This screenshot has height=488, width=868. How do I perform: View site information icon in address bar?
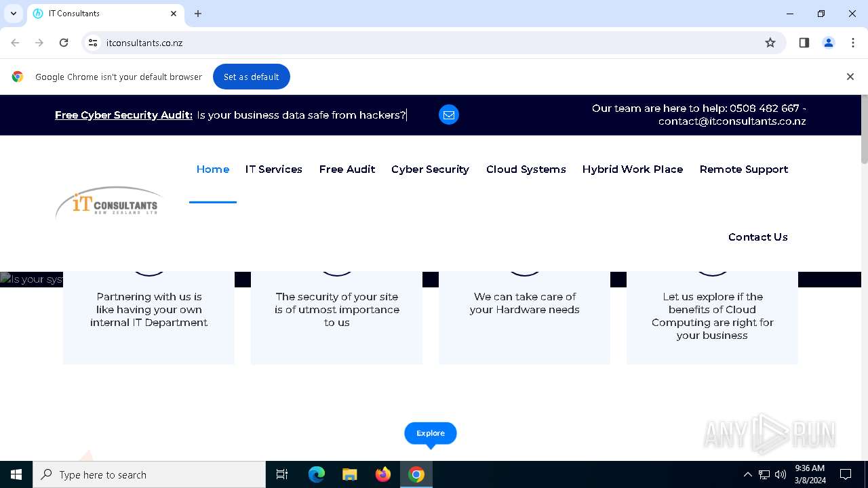click(x=94, y=43)
